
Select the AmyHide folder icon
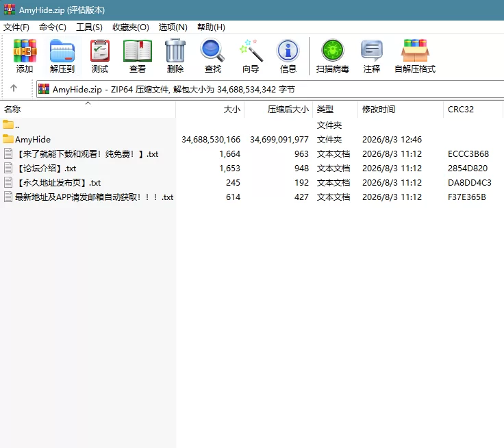[8, 139]
